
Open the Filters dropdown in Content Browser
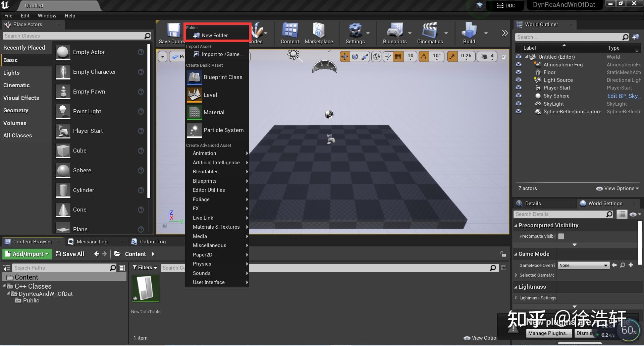144,268
